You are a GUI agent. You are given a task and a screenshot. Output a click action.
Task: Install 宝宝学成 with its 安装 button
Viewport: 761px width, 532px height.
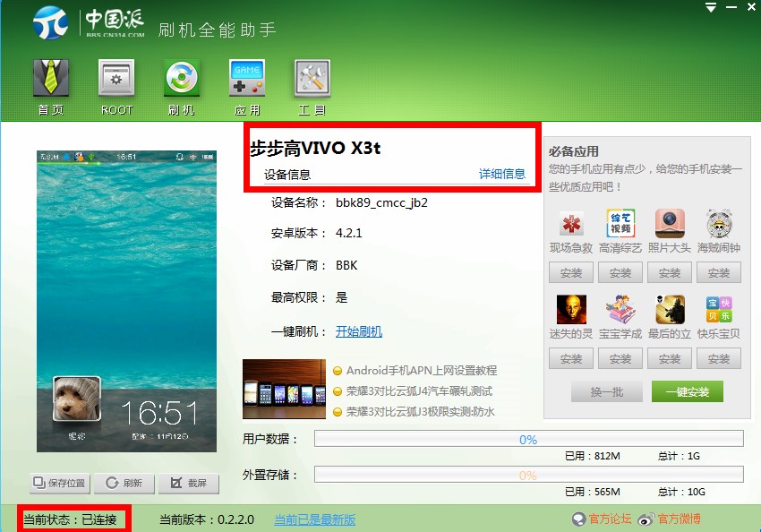620,359
